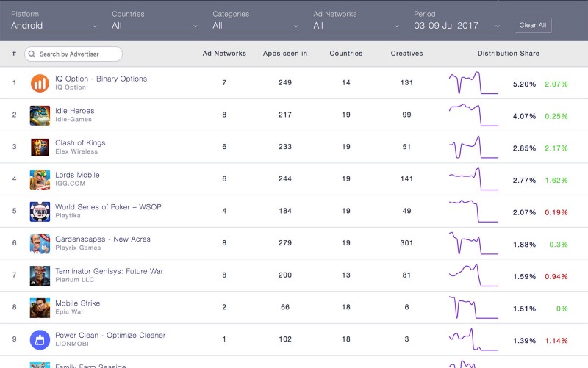Viewport: 588px width, 368px height.
Task: Click IQ Option distribution sparkline chart
Action: pyautogui.click(x=473, y=83)
